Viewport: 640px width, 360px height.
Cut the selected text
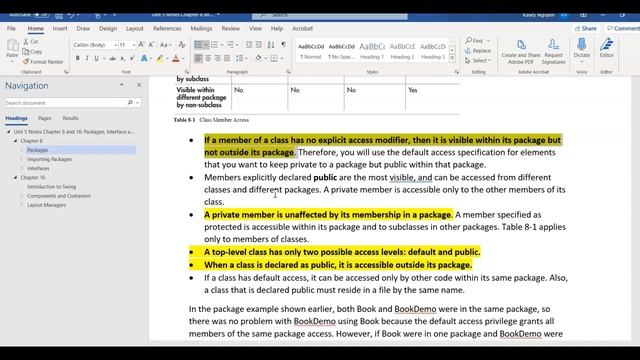click(x=31, y=42)
